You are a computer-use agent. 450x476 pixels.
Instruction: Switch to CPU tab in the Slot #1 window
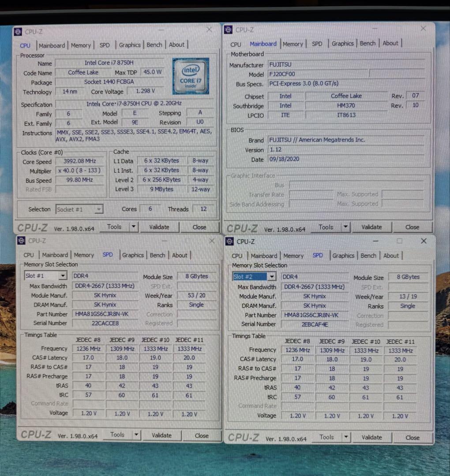29,255
